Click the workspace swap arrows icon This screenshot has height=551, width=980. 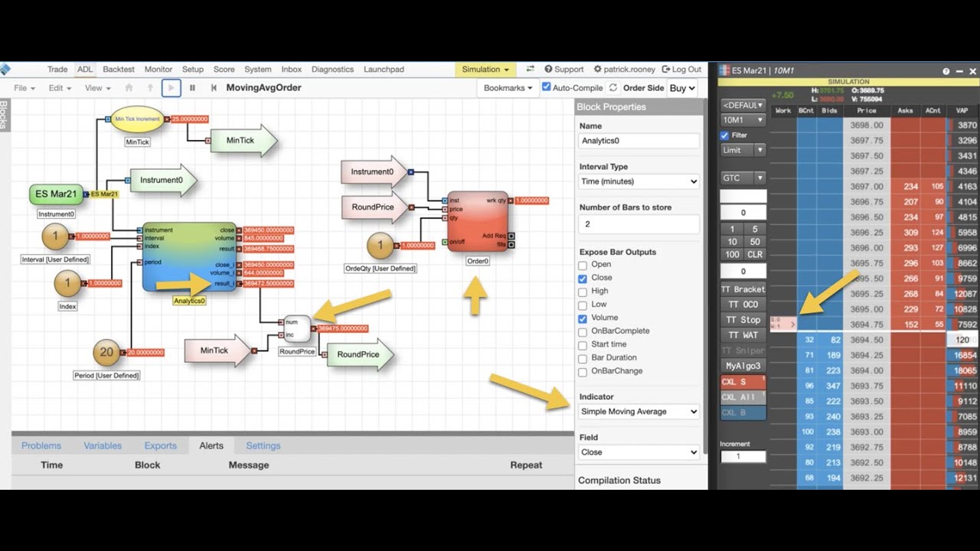(x=530, y=69)
